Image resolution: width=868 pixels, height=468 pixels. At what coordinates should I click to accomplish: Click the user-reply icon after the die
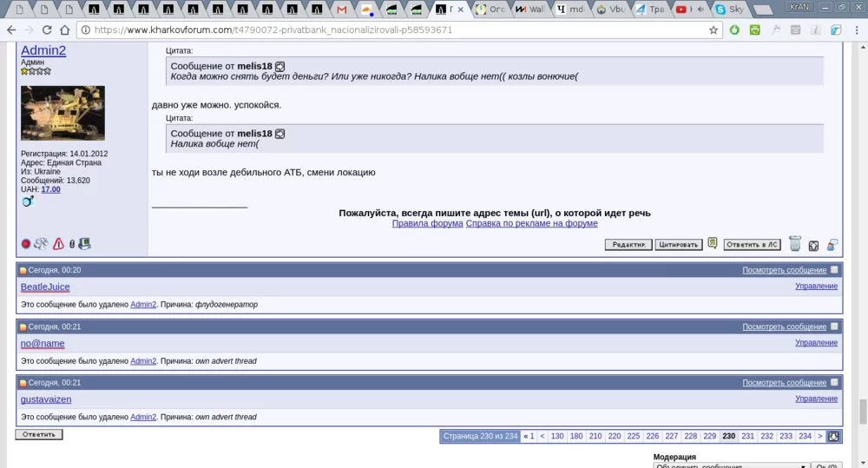click(x=832, y=244)
